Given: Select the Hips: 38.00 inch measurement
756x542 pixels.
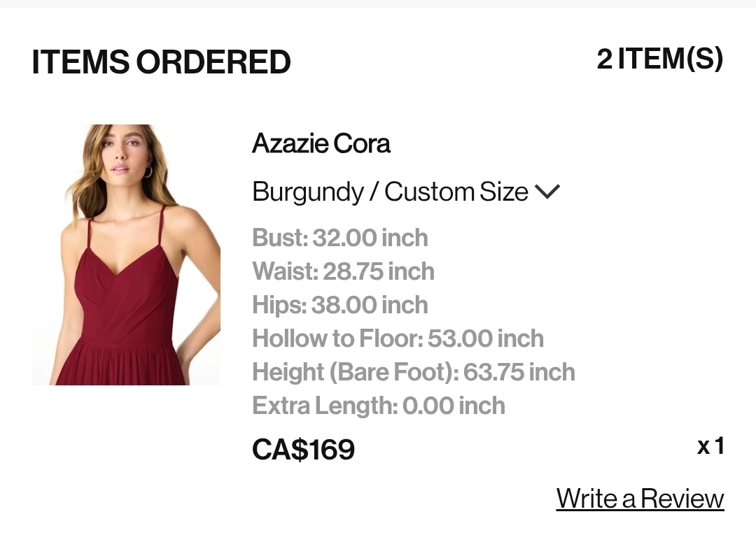Looking at the screenshot, I should point(340,305).
